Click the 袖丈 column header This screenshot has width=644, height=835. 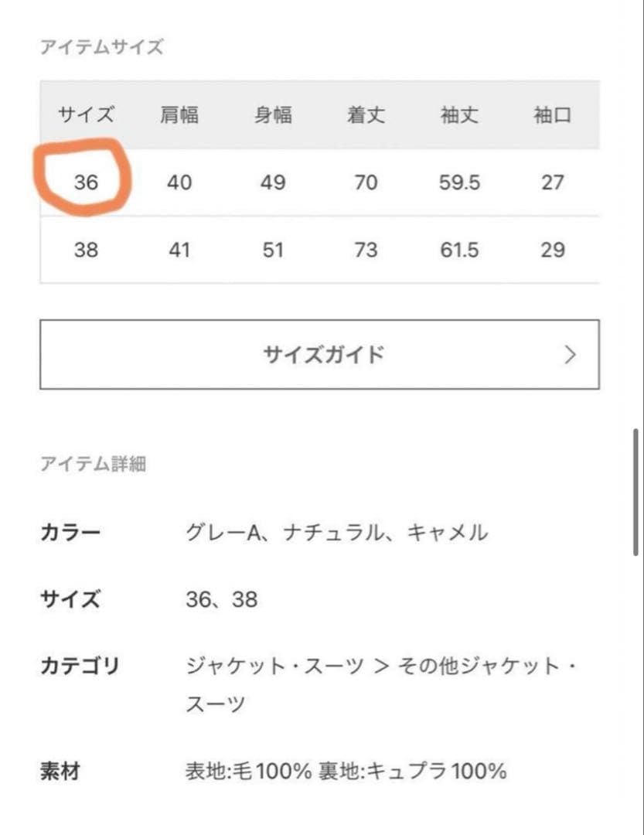pos(459,116)
